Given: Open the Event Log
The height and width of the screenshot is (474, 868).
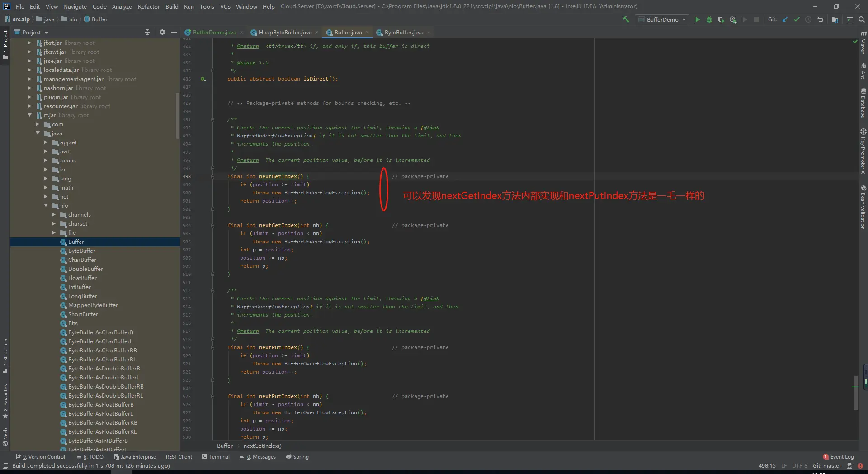Looking at the screenshot, I should pyautogui.click(x=839, y=457).
